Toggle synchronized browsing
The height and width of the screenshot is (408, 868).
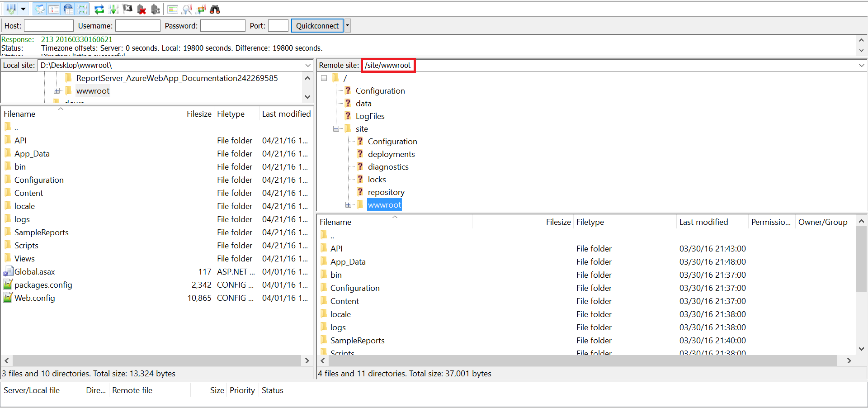tap(201, 9)
